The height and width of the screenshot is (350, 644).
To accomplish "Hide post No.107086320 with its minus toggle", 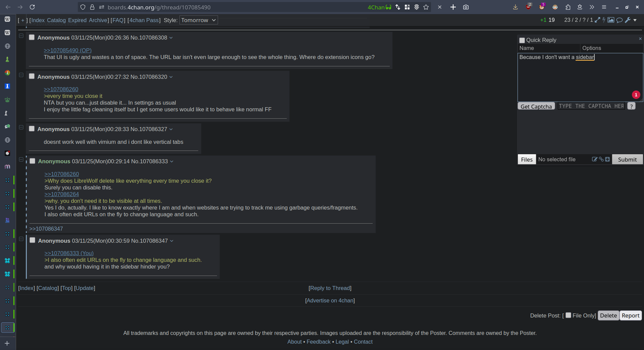I will click(x=21, y=75).
